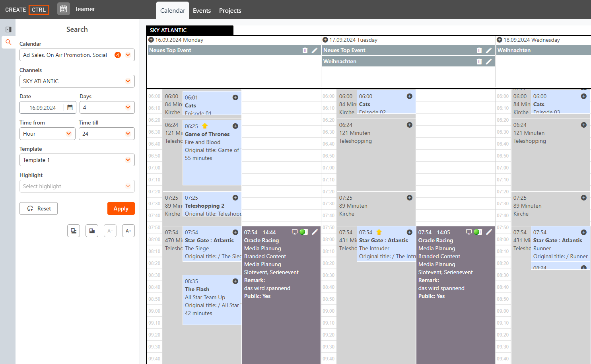Select Wednesday Weihnachten top event

(543, 50)
